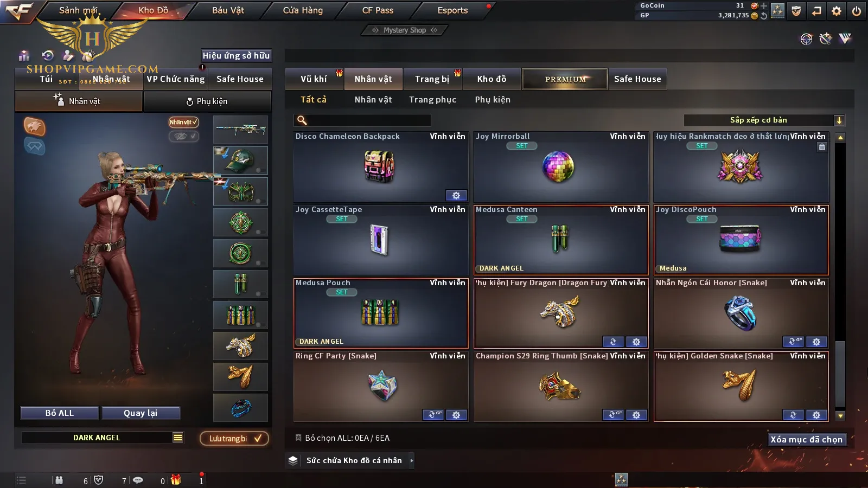Open settings gear in top bar

pos(837,11)
